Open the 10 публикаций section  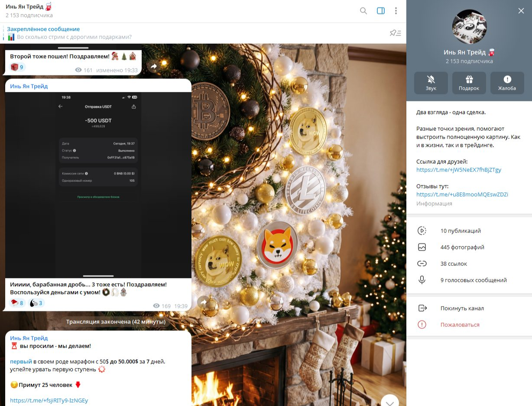[x=469, y=231]
